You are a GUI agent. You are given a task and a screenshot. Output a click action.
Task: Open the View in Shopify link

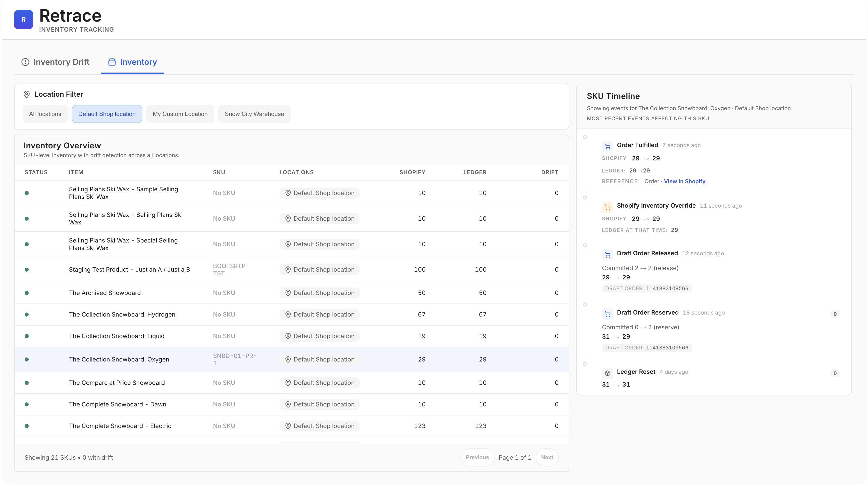pos(684,181)
